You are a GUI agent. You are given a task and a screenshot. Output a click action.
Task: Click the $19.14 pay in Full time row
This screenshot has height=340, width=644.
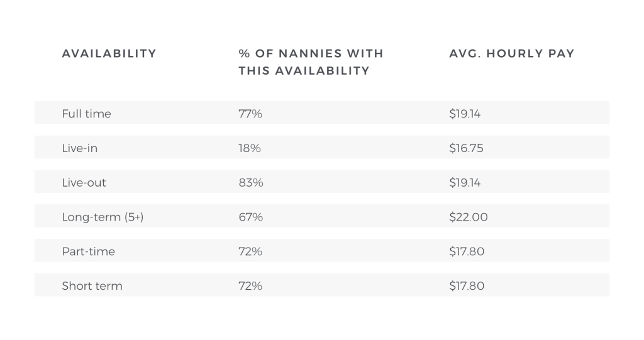465,114
